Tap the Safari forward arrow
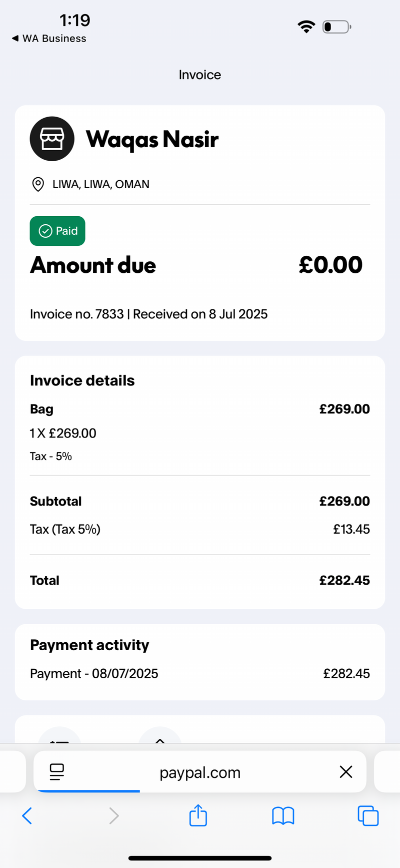This screenshot has height=868, width=400. [x=114, y=815]
